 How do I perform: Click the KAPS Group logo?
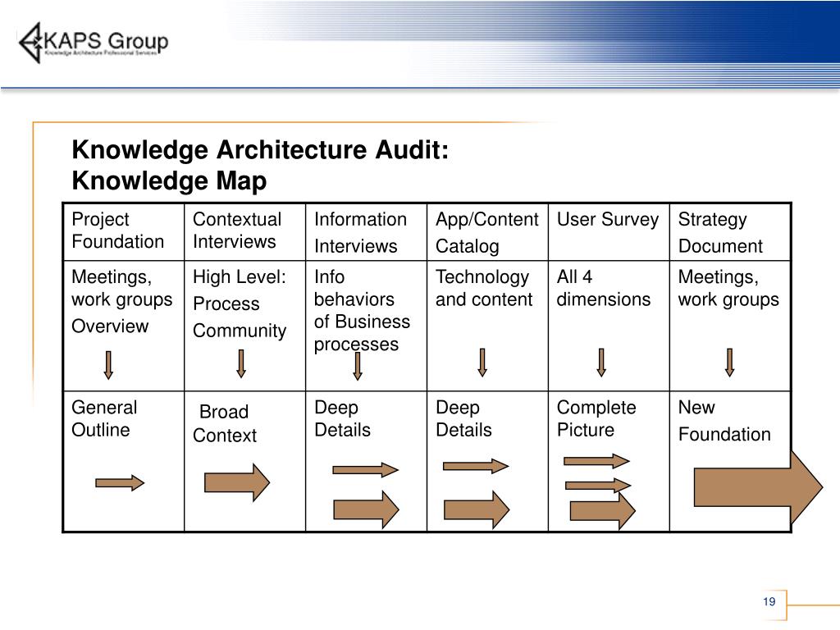pos(94,43)
